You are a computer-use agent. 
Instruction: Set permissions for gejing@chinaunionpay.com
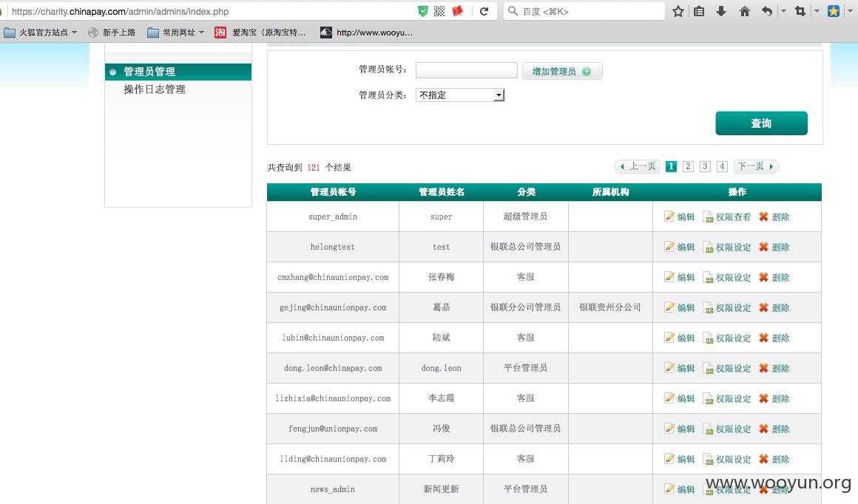pos(726,307)
